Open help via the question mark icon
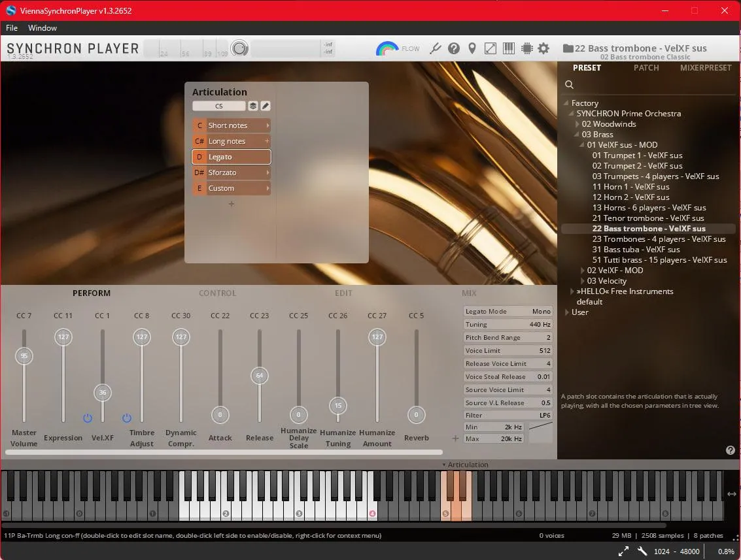 (454, 48)
